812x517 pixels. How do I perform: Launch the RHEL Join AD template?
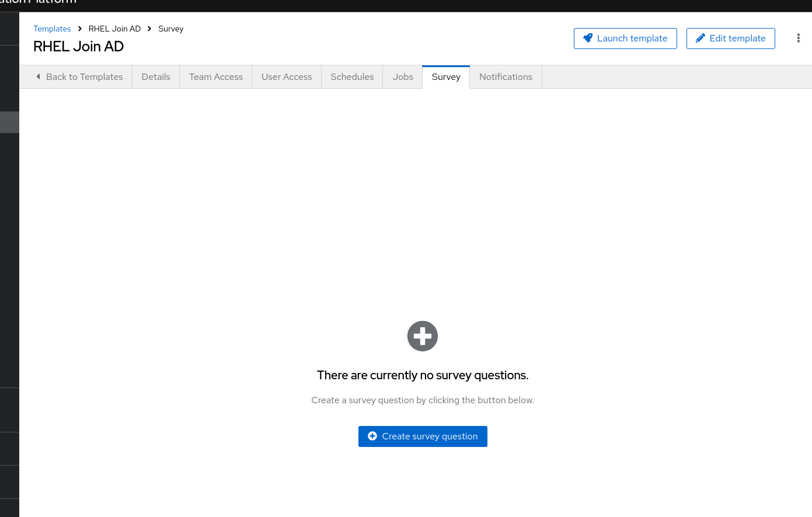tap(625, 39)
